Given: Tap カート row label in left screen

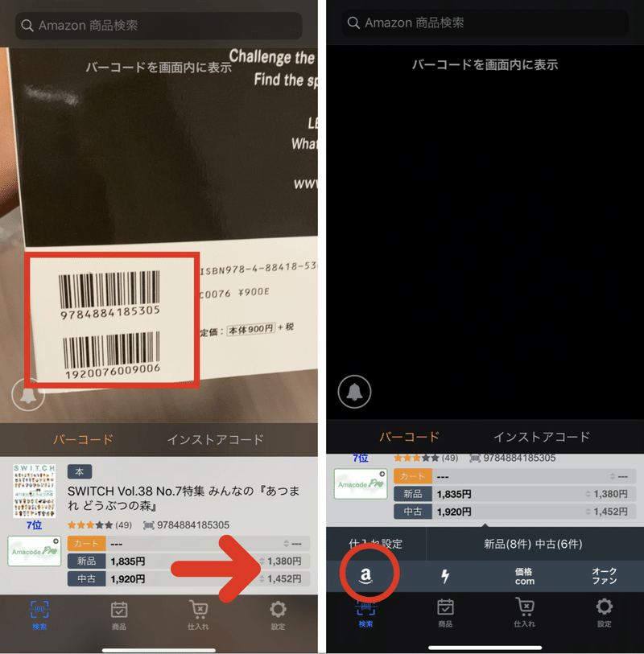Looking at the screenshot, I should pos(86,544).
